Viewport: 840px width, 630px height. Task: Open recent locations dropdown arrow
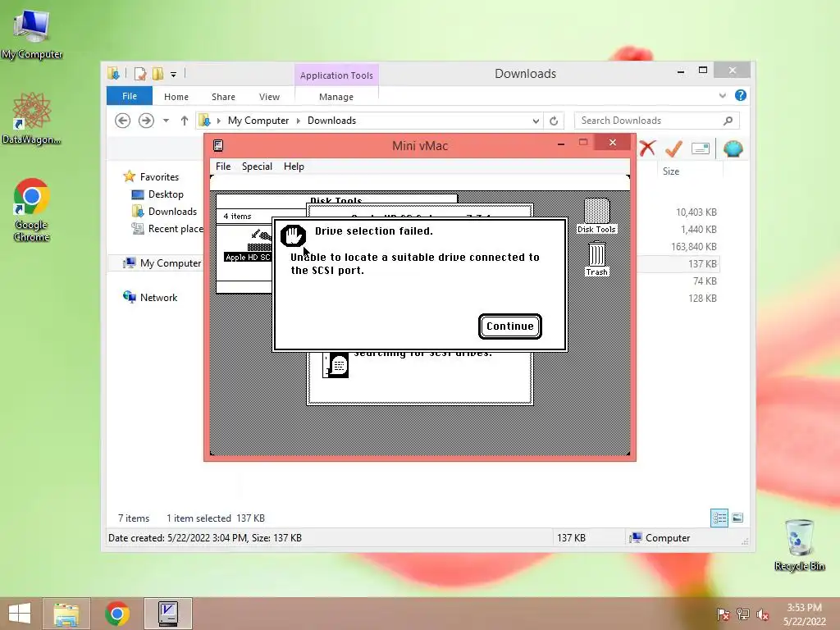tap(166, 121)
